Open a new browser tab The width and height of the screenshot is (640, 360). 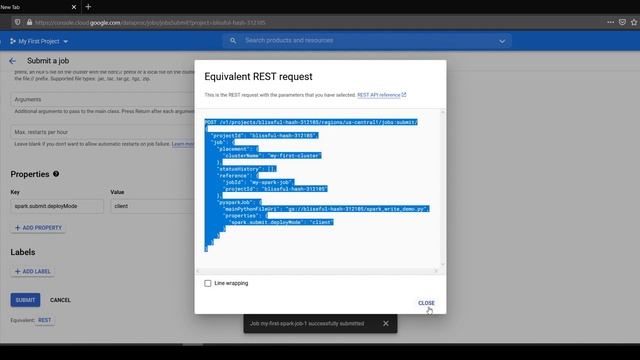tap(88, 7)
